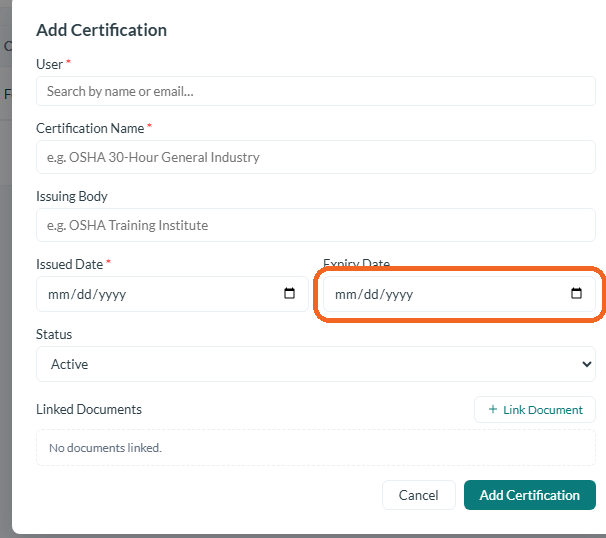Image resolution: width=606 pixels, height=538 pixels.
Task: Click the Issuing Body input field
Action: click(316, 225)
